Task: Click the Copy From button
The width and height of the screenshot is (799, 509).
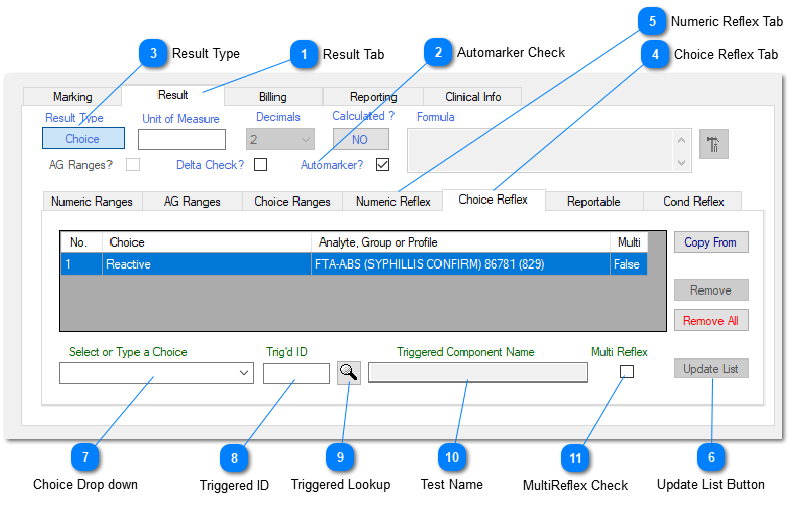Action: tap(710, 243)
